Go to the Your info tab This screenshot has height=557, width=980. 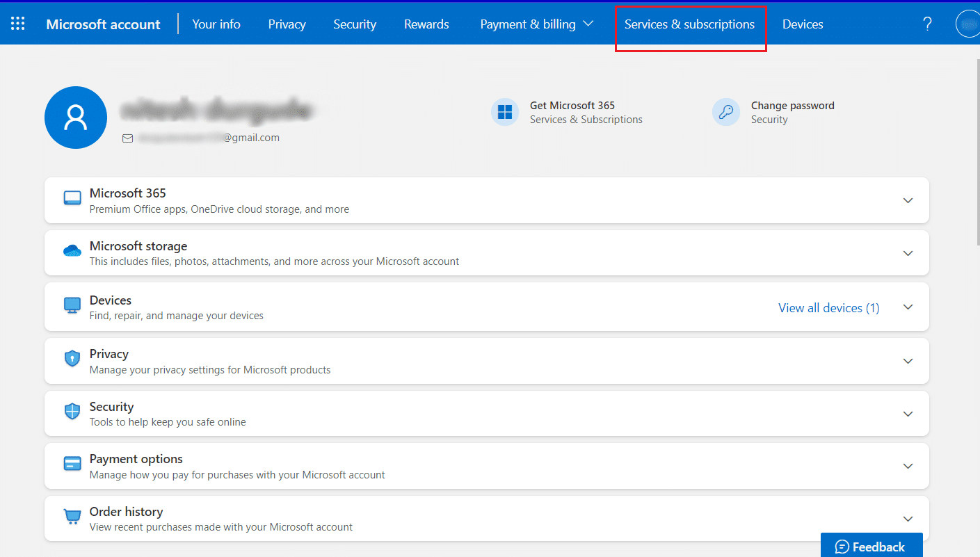pyautogui.click(x=216, y=24)
